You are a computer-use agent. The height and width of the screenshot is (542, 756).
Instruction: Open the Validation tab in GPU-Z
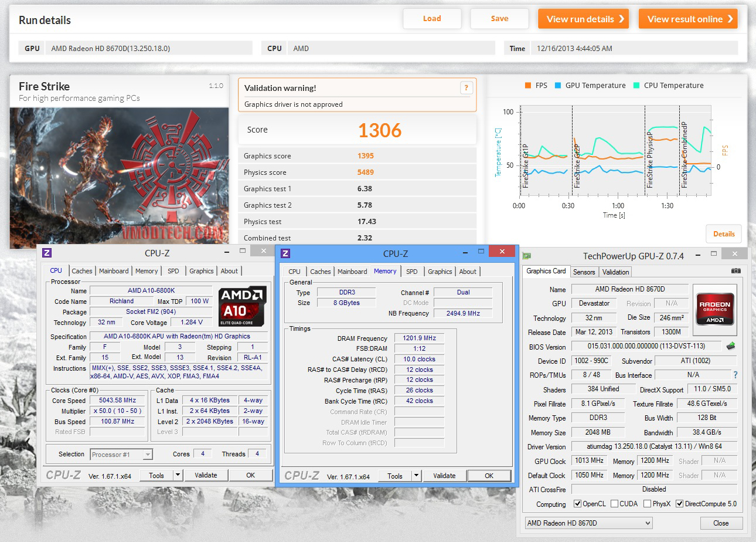615,272
